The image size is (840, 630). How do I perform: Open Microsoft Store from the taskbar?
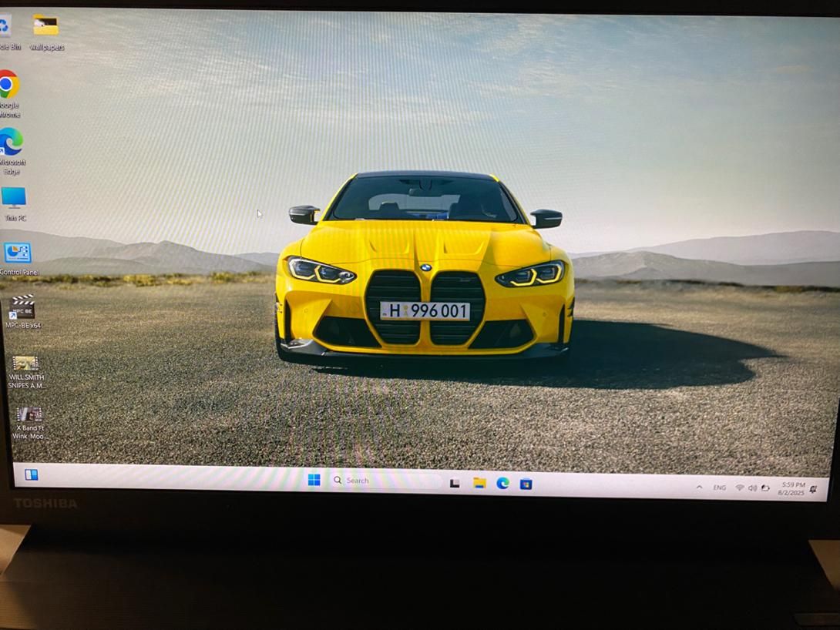click(x=526, y=484)
